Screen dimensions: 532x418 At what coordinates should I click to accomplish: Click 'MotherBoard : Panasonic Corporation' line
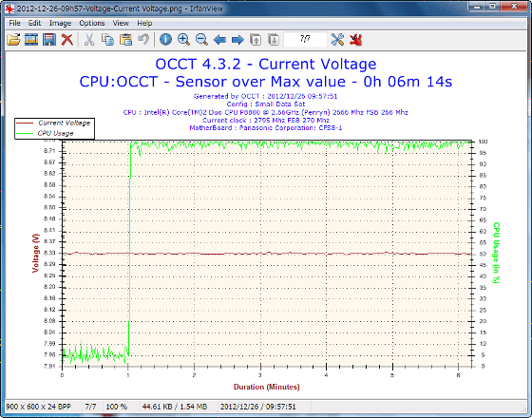(266, 128)
